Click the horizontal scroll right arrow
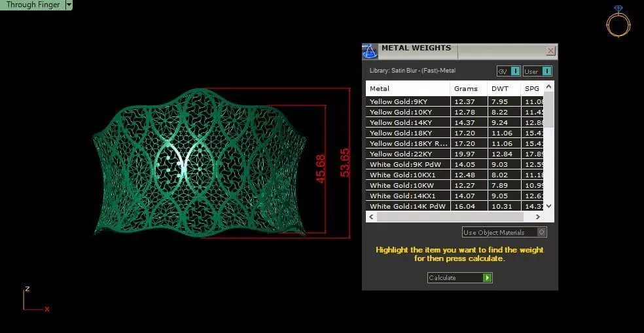The image size is (644, 333). click(537, 217)
